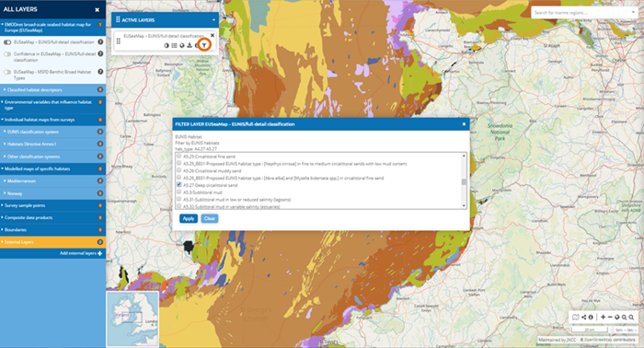
Task: Toggle EUSeaMap EUNIS full-detail classification layer switch
Action: tap(7, 42)
